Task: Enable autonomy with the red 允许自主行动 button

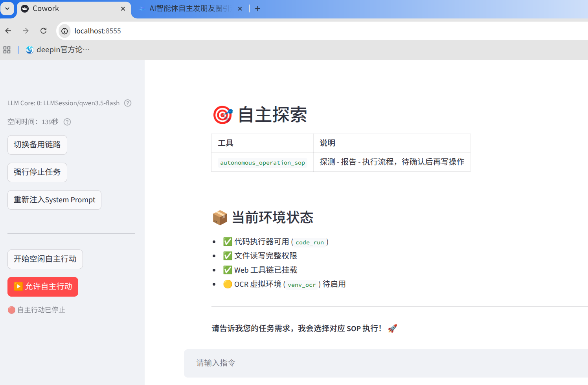Action: [42, 287]
